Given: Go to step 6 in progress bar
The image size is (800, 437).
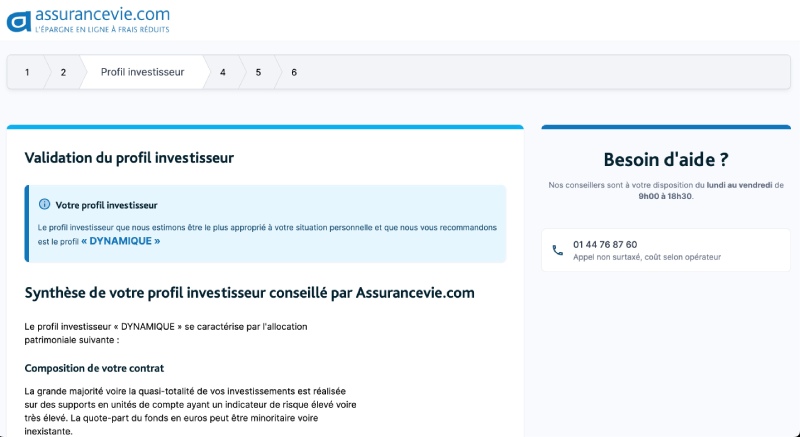Looking at the screenshot, I should pyautogui.click(x=294, y=72).
